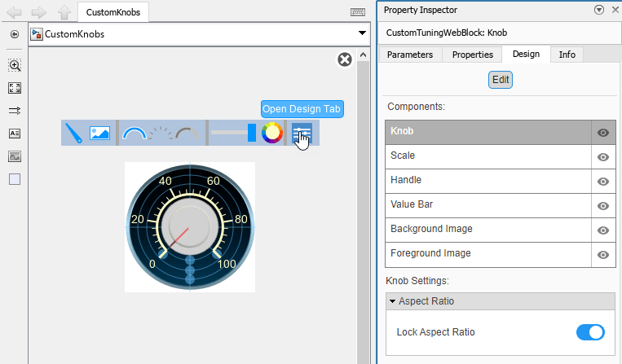Viewport: 622px width, 364px height.
Task: Open the Property Inspector panel menu arrow
Action: point(599,10)
